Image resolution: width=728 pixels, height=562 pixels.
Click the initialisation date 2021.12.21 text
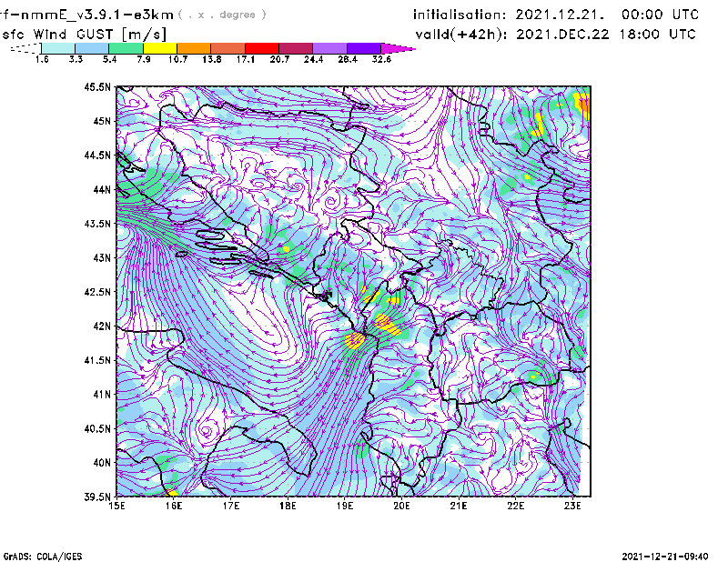(x=555, y=15)
